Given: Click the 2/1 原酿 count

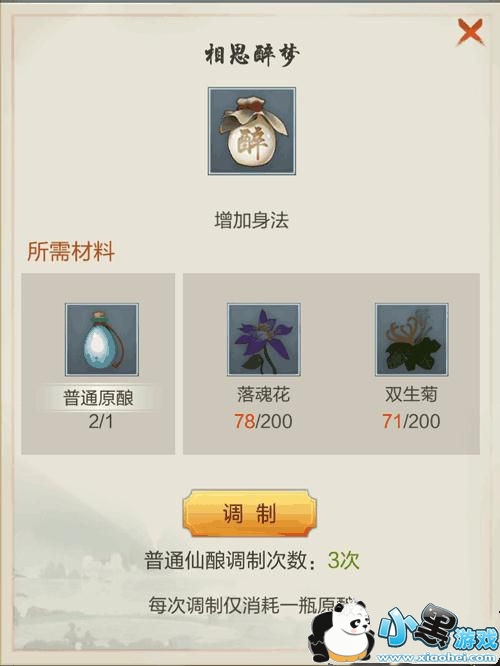Looking at the screenshot, I should pyautogui.click(x=101, y=421).
